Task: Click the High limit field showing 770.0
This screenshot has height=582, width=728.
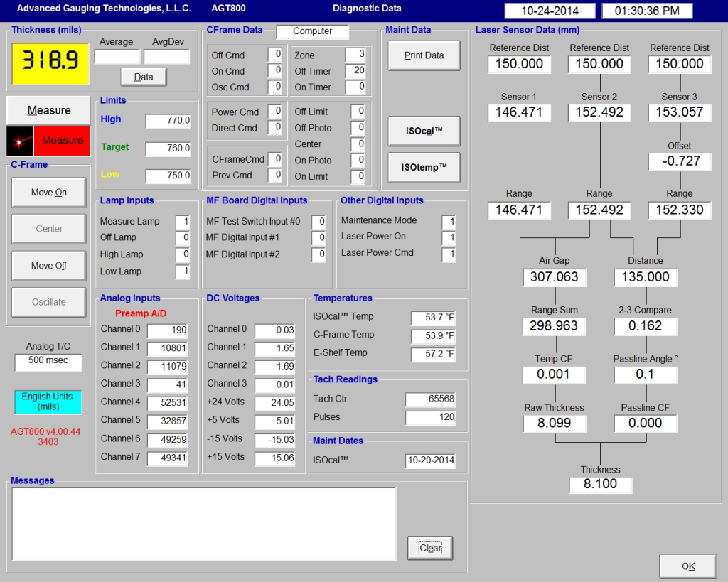Action: (168, 121)
